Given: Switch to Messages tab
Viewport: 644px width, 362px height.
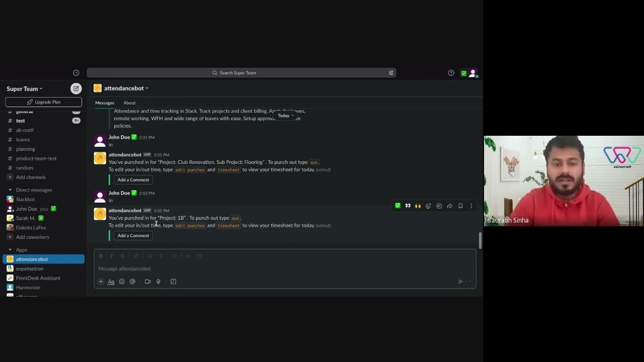Looking at the screenshot, I should pos(105,103).
